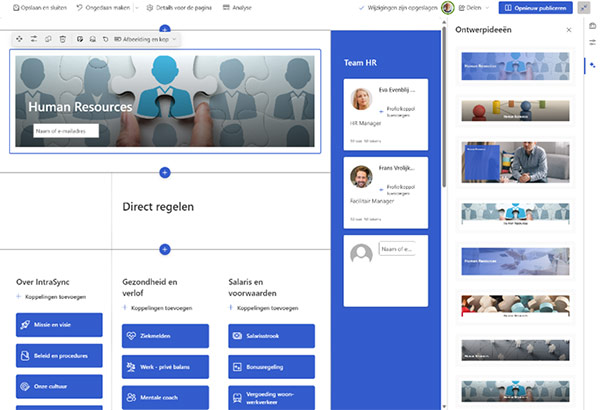The width and height of the screenshot is (600, 410).
Task: Open web part properties with the sliders icon
Action: [33, 39]
